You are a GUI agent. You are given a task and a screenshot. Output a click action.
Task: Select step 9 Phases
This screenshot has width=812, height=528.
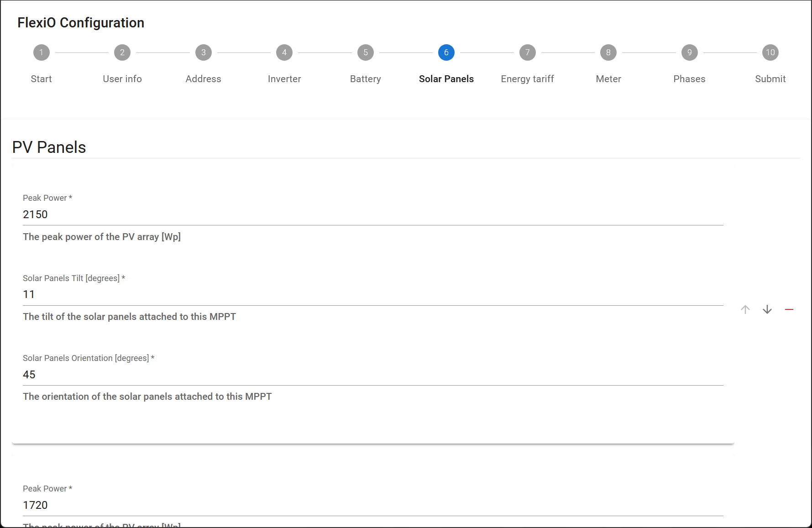pos(689,52)
